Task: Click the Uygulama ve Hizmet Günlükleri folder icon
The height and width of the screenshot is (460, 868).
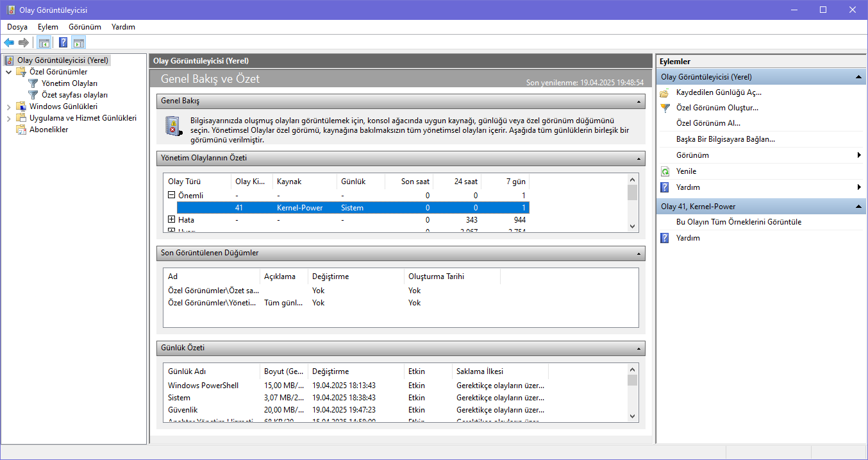Action: [22, 118]
